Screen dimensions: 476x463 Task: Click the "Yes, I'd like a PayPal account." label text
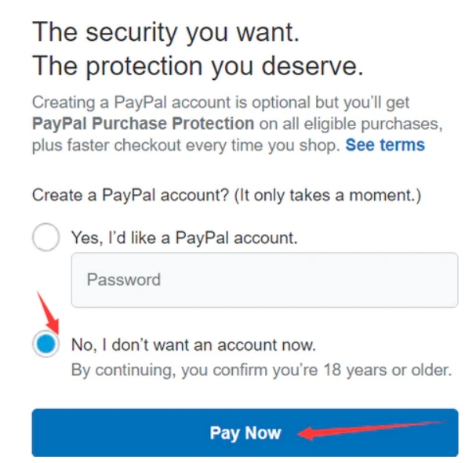[184, 238]
